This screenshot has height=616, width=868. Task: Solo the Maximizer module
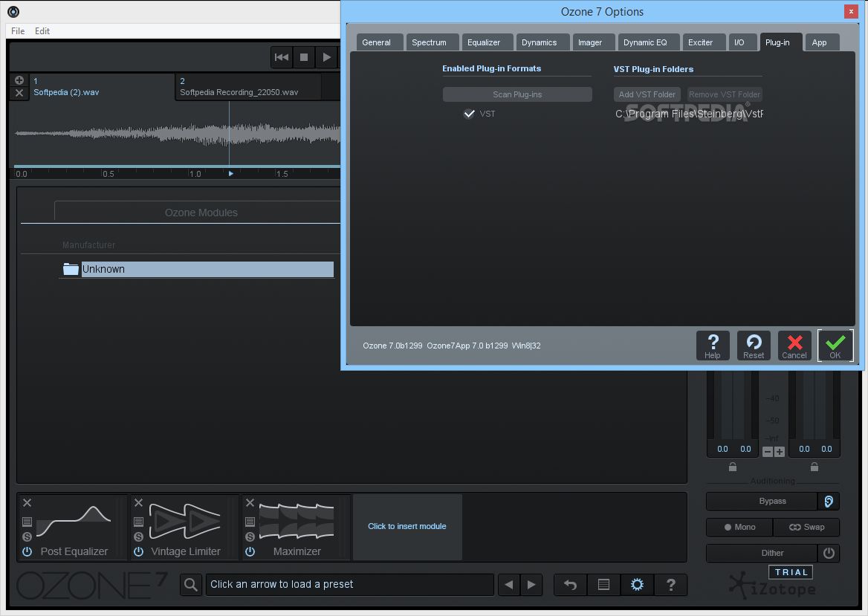coord(250,536)
